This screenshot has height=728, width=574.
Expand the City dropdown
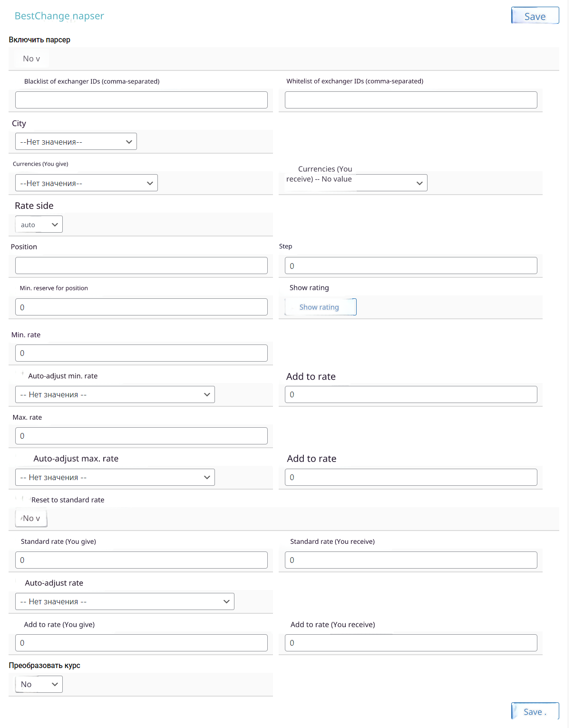click(x=76, y=142)
